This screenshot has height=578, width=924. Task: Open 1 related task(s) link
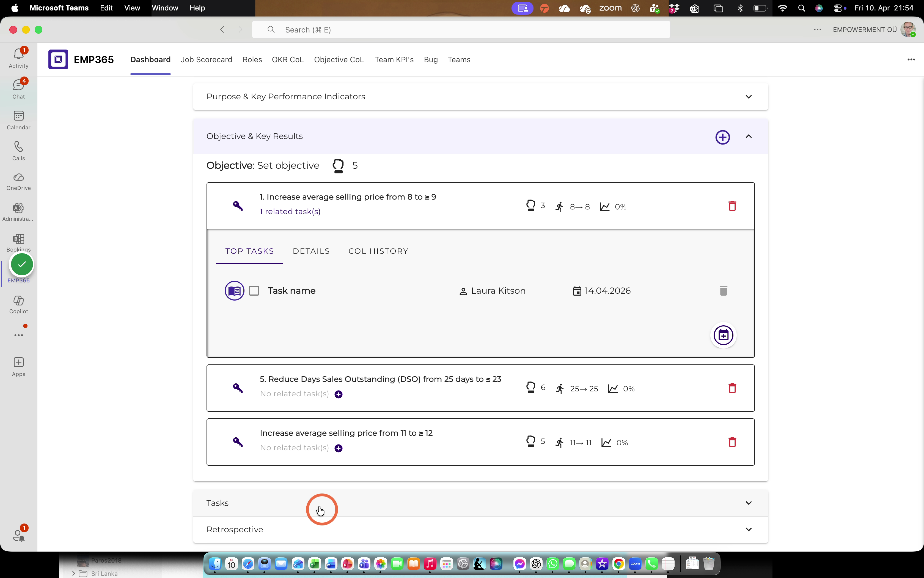click(x=290, y=211)
